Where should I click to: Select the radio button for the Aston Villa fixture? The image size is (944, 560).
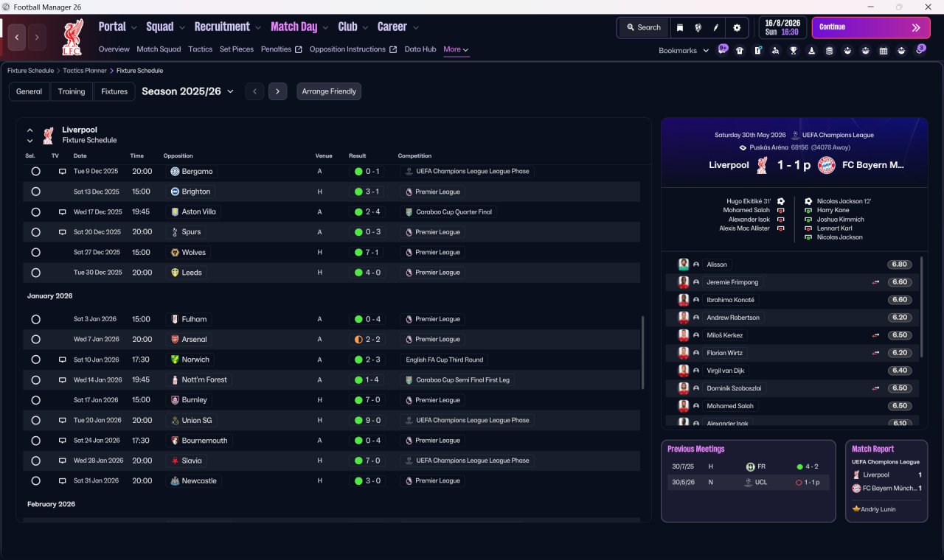coord(35,211)
